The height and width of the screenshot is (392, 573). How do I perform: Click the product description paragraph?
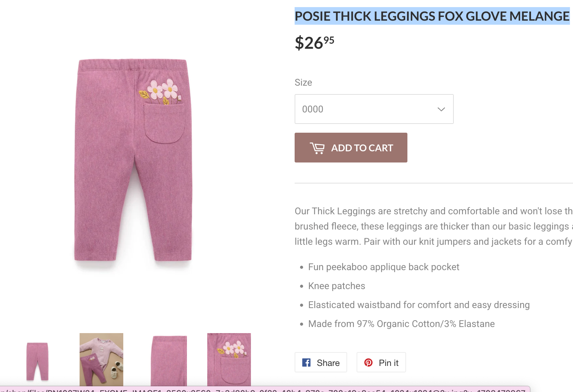433,226
